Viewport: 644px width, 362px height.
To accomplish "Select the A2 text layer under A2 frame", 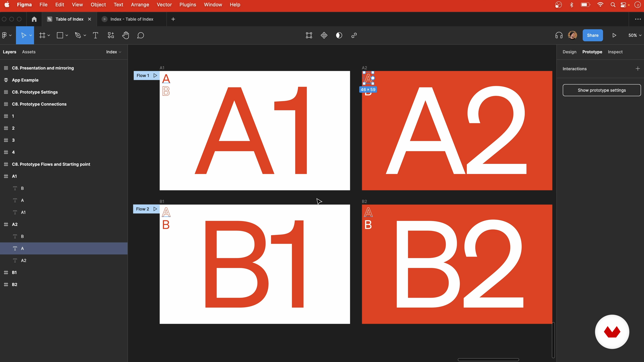I will click(x=64, y=260).
